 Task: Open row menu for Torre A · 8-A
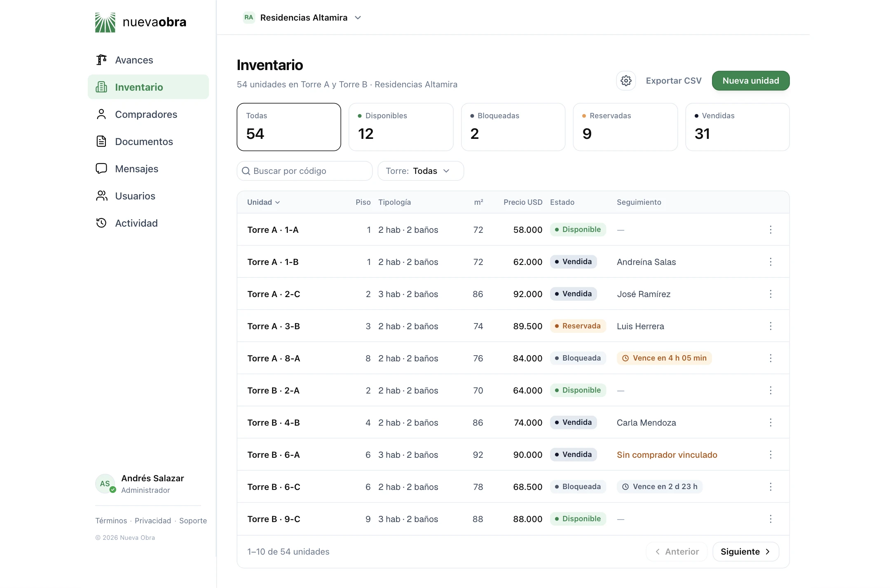[771, 358]
